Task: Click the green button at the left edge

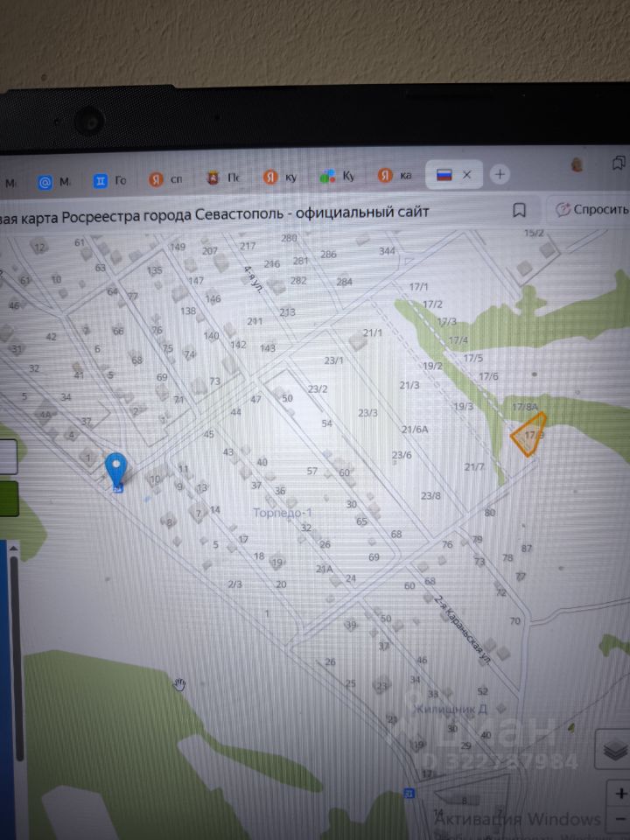Action: (9, 499)
